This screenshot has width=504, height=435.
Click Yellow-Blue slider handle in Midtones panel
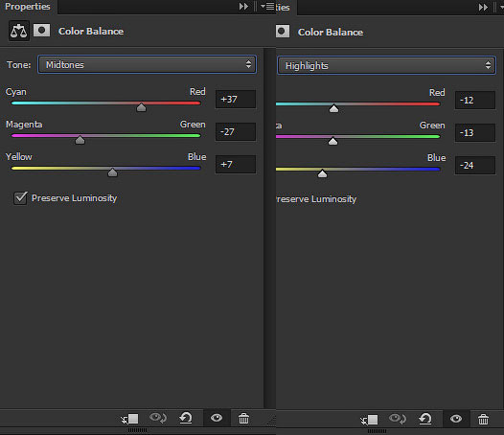[112, 172]
